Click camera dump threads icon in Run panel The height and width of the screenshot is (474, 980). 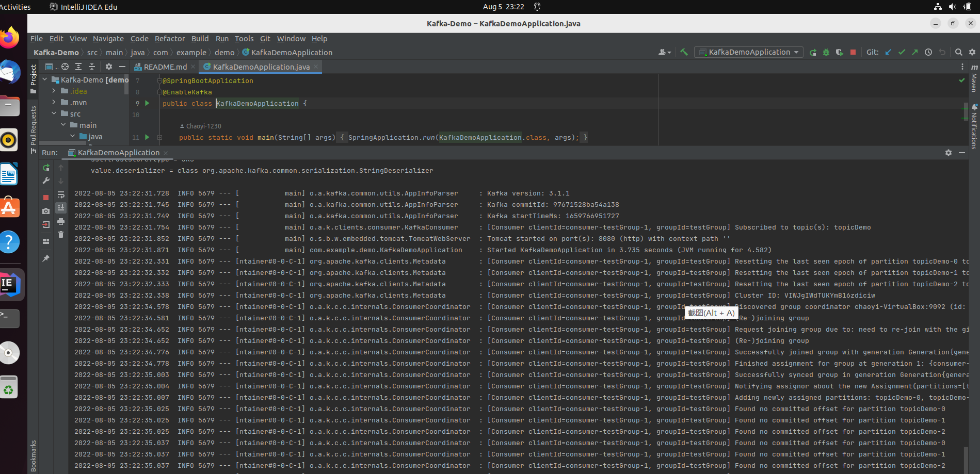[x=46, y=211]
